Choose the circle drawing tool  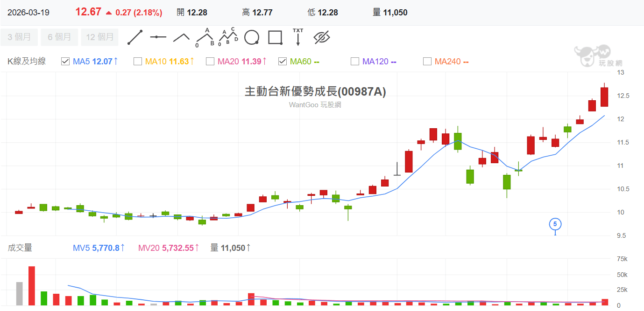252,36
